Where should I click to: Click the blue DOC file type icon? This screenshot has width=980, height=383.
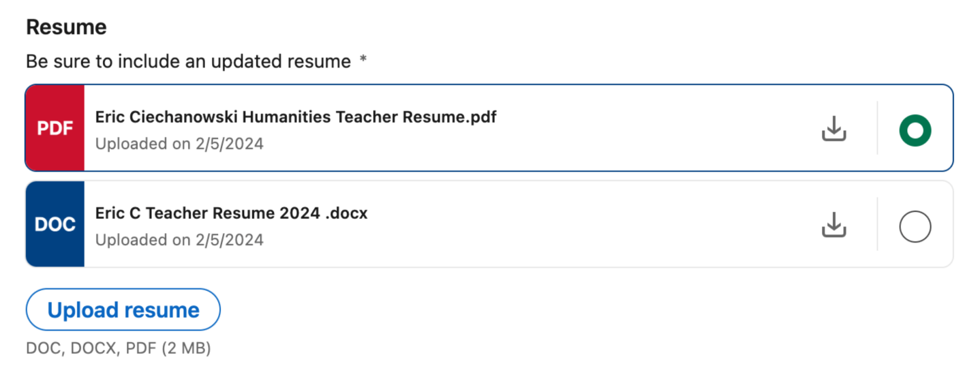[x=55, y=224]
